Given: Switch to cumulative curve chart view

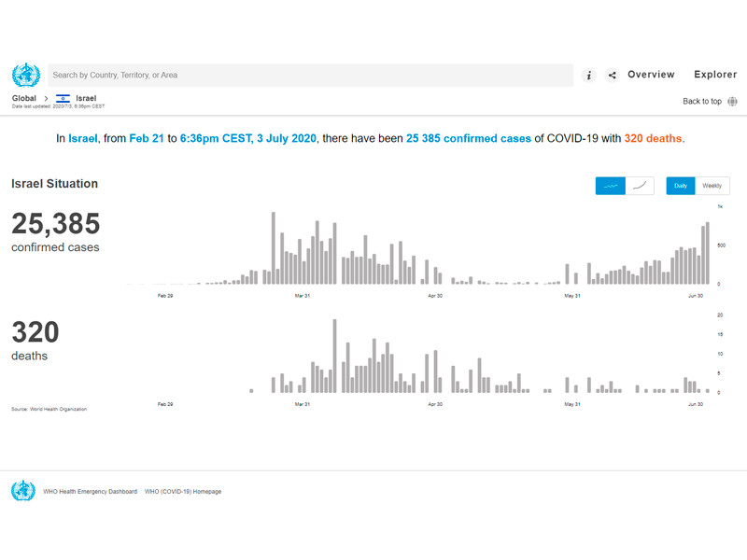Looking at the screenshot, I should (640, 186).
